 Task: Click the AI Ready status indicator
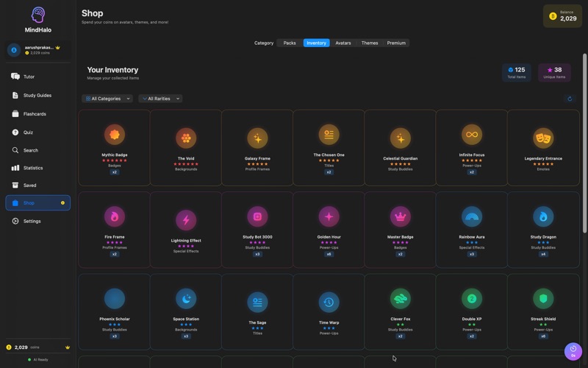pyautogui.click(x=38, y=360)
